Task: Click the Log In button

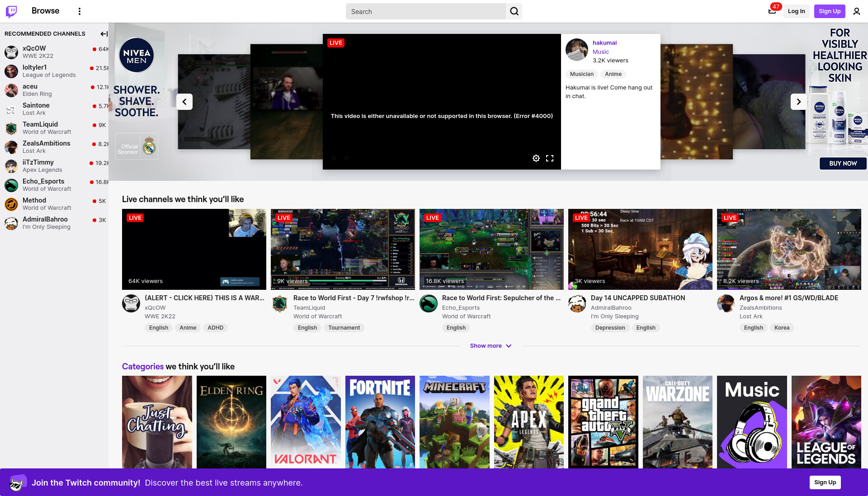Action: tap(797, 11)
